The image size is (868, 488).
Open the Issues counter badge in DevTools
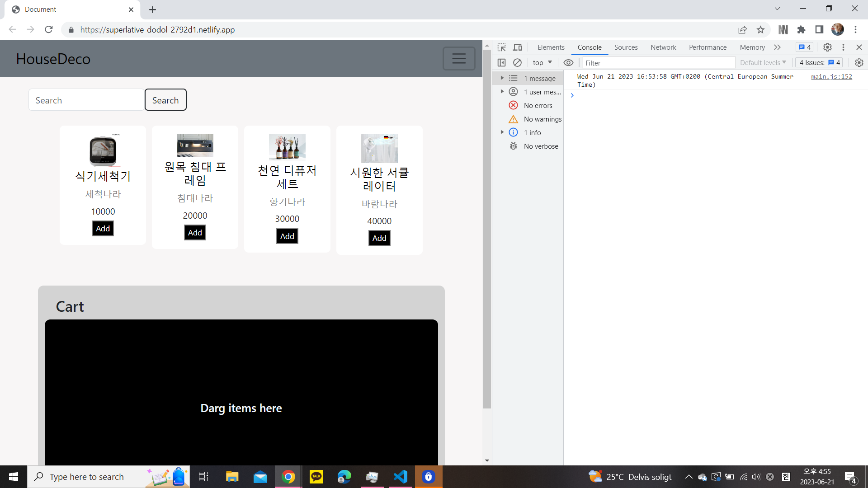click(x=819, y=62)
